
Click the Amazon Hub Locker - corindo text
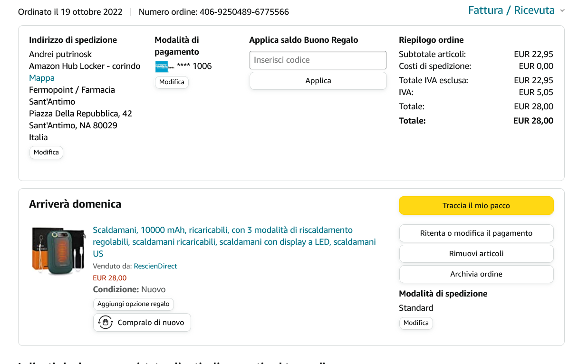point(85,66)
